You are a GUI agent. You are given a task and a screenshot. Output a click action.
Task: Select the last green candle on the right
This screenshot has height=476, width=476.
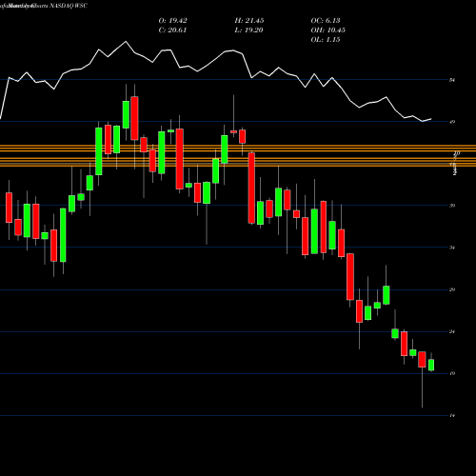(x=431, y=365)
